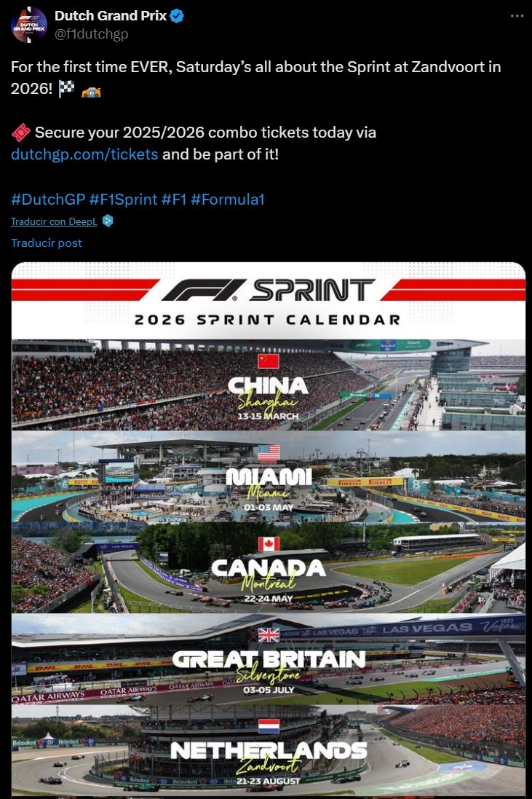Open the dutchgp.com/tickets link
This screenshot has height=799, width=532.
(84, 154)
